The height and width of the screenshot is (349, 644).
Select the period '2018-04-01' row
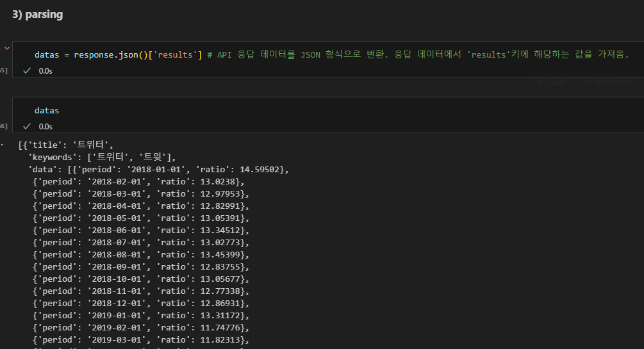pos(141,206)
